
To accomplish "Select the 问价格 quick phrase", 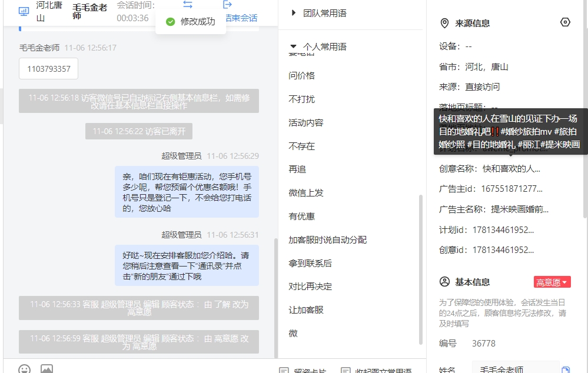I will [x=302, y=76].
